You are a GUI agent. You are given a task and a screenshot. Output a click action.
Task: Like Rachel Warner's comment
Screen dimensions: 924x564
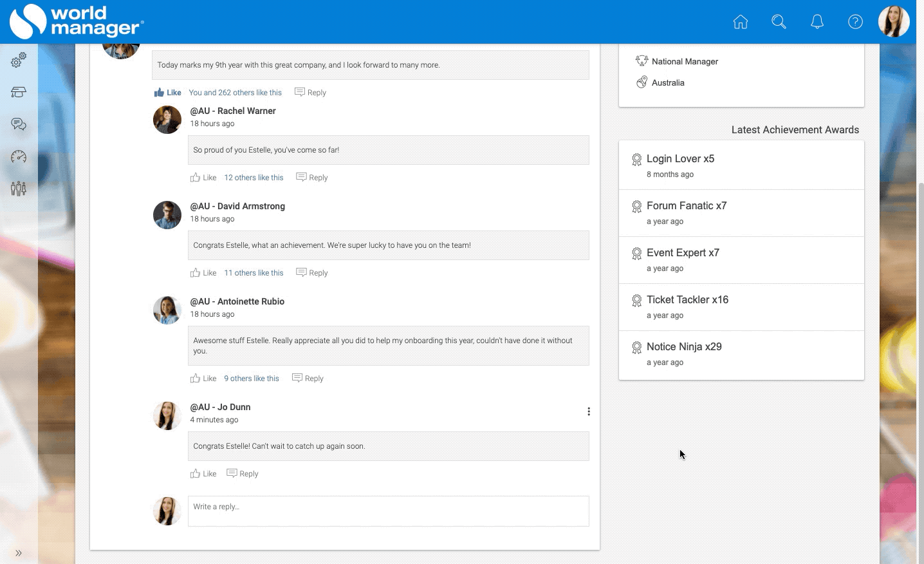click(203, 178)
